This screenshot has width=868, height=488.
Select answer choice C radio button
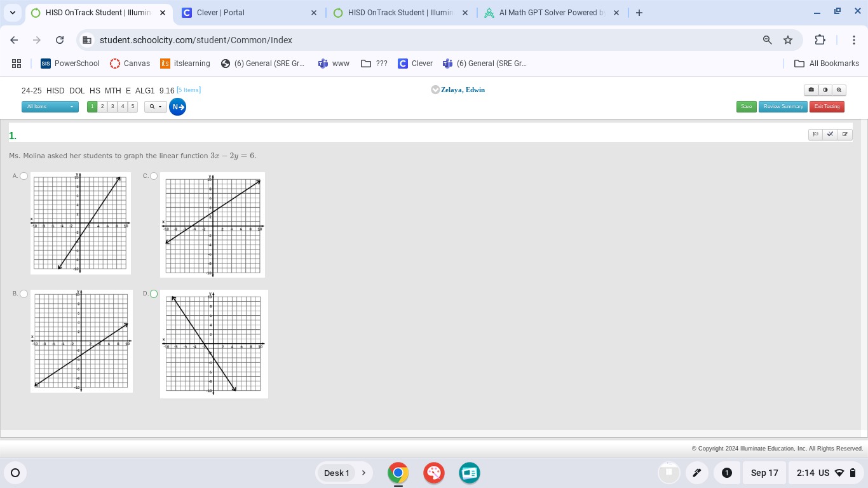tap(154, 176)
